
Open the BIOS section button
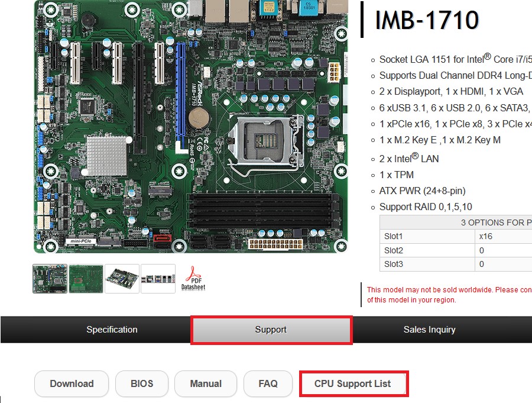[x=142, y=383]
